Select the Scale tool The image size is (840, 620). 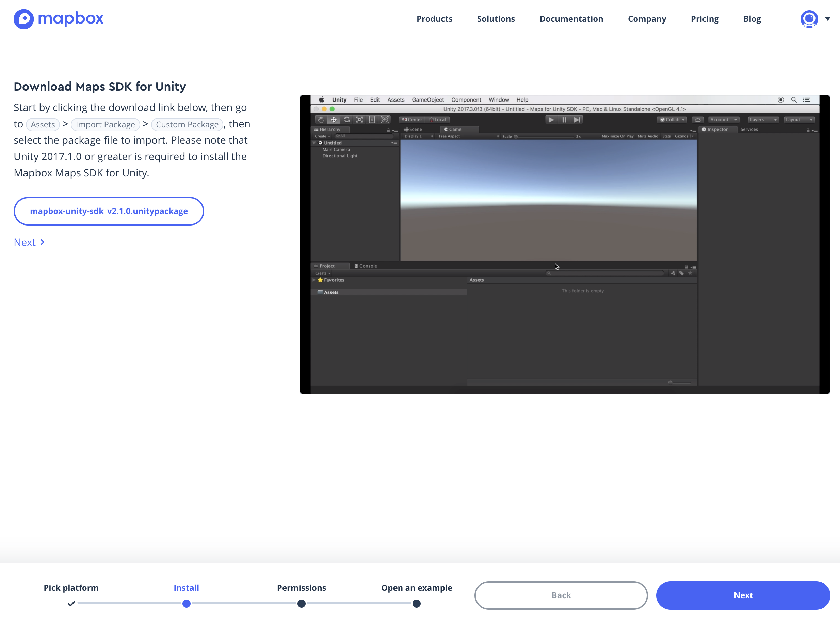tap(359, 120)
